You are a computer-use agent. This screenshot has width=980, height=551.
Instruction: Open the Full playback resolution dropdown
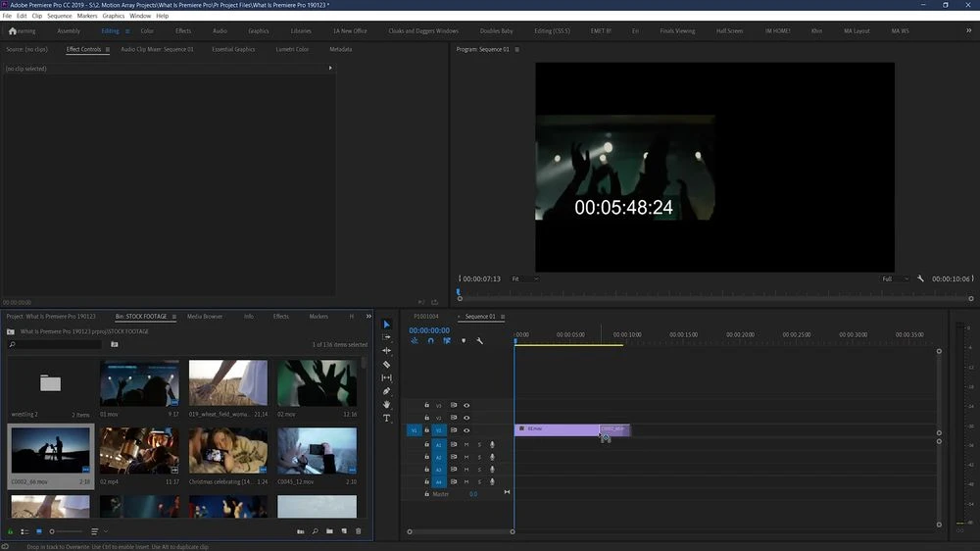(894, 279)
